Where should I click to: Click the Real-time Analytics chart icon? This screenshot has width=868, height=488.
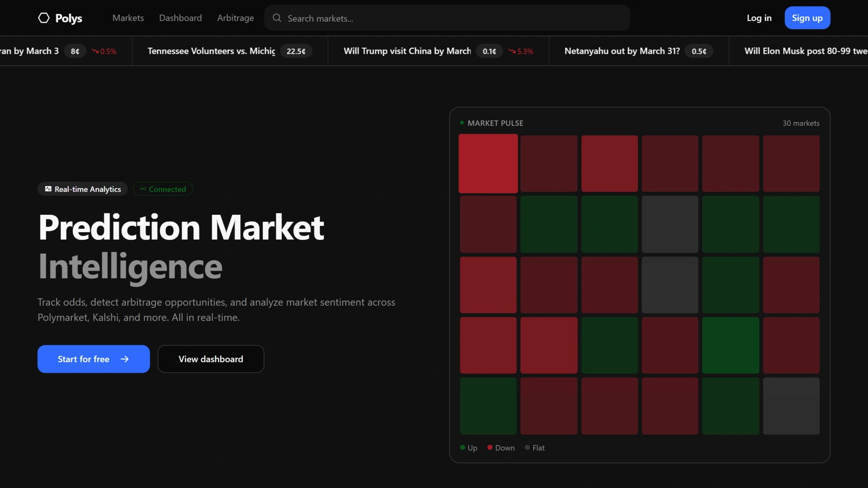pos(48,189)
